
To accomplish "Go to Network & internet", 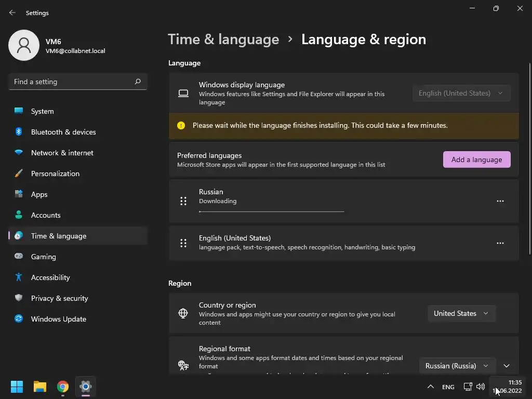I will tap(78, 153).
